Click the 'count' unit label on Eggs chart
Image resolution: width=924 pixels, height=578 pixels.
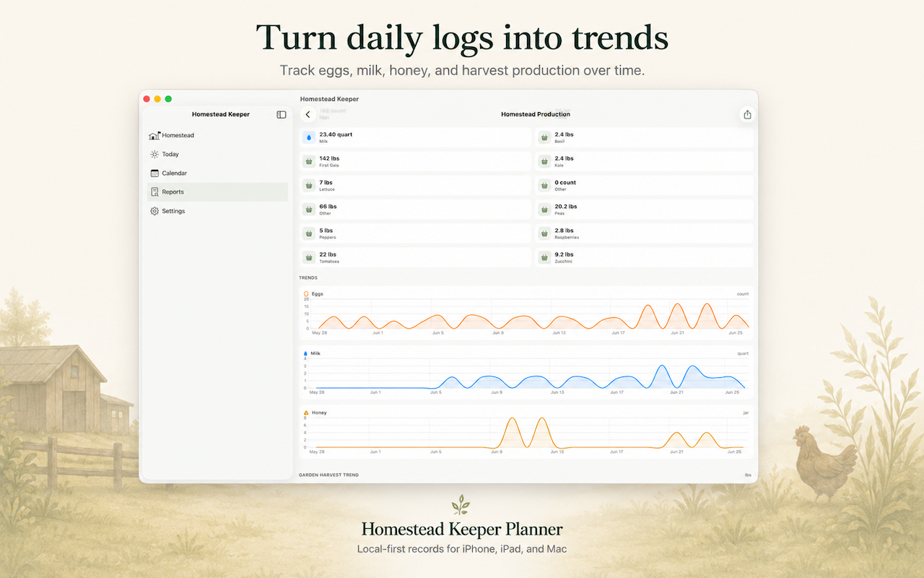743,294
